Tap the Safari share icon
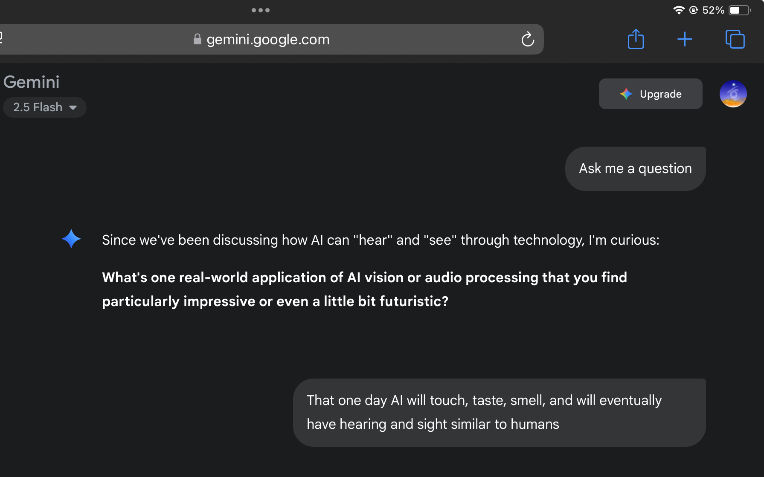Image resolution: width=764 pixels, height=477 pixels. (636, 39)
